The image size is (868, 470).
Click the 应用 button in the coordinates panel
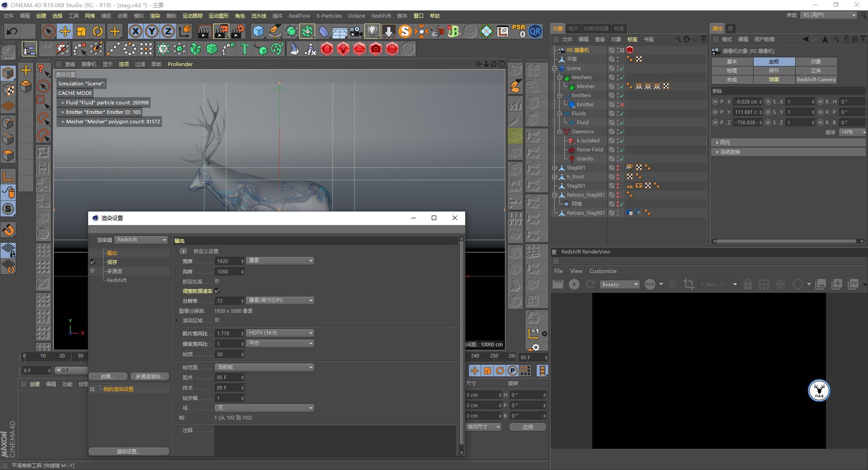coord(527,427)
